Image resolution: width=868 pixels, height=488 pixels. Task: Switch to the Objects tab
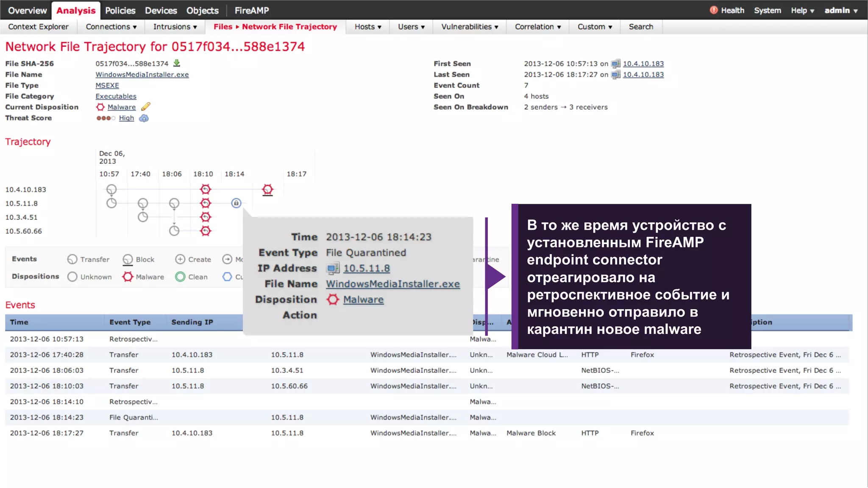[x=203, y=10]
